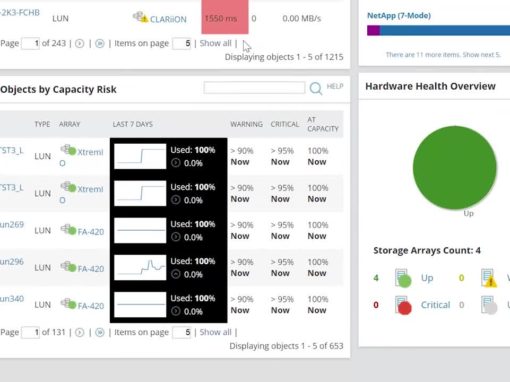This screenshot has height=382, width=510.
Task: Click the search magnifier in Objects by Capacity Risk
Action: point(316,89)
